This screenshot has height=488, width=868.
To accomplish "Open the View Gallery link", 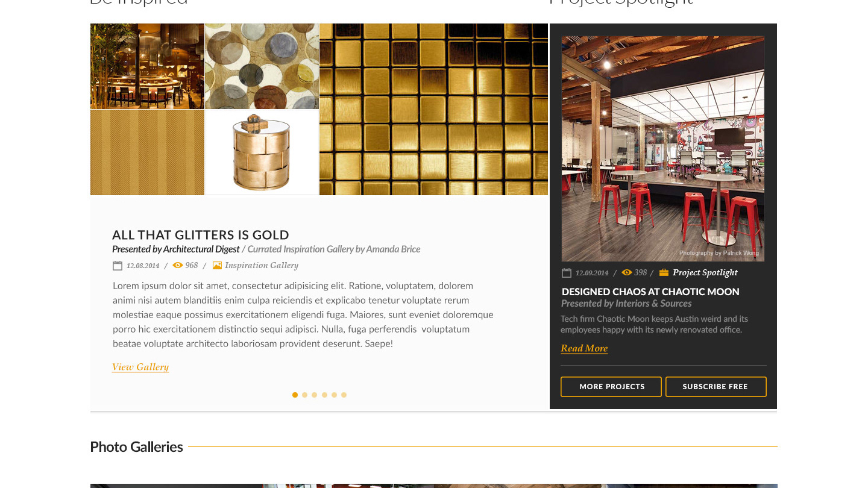I will pyautogui.click(x=140, y=367).
